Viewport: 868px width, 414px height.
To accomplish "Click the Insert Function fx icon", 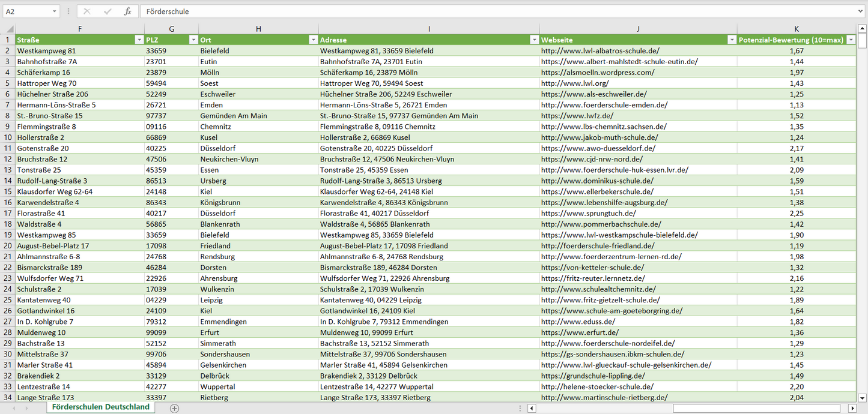I will [127, 11].
